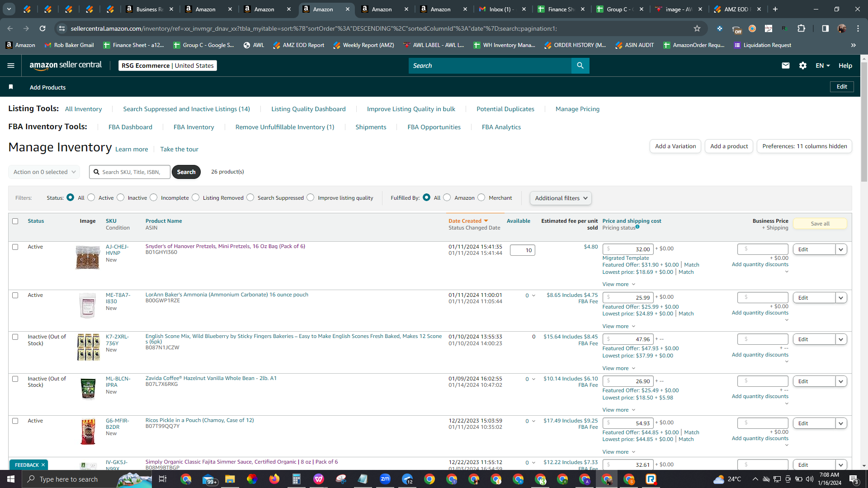The image size is (868, 488).
Task: Open Edit dropdown arrow for LorAnn Ammonia row
Action: (841, 298)
